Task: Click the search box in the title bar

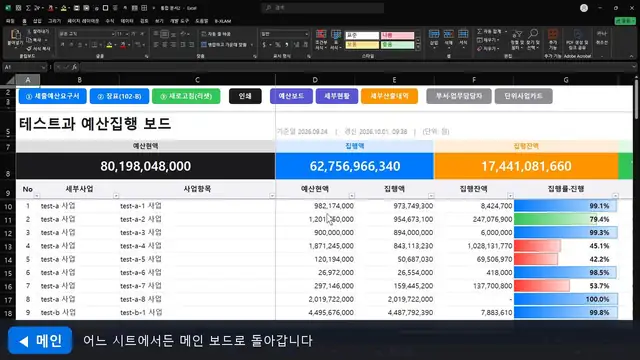Action: (x=322, y=8)
